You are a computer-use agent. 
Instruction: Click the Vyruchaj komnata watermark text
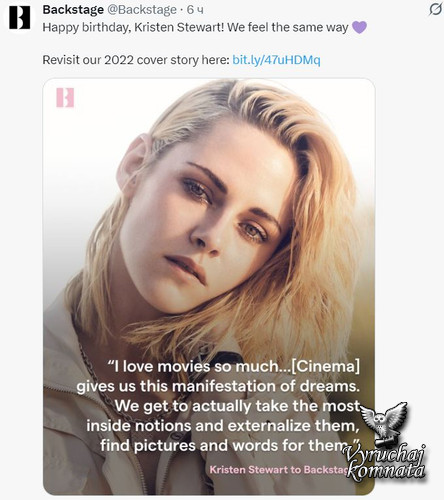(385, 463)
